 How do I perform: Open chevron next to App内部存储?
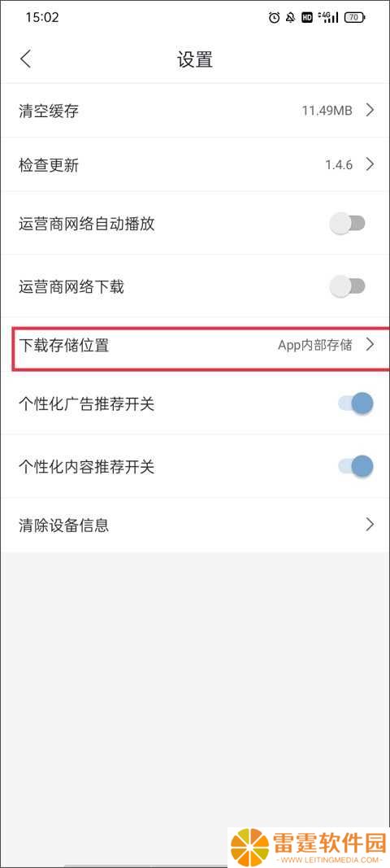tap(370, 345)
